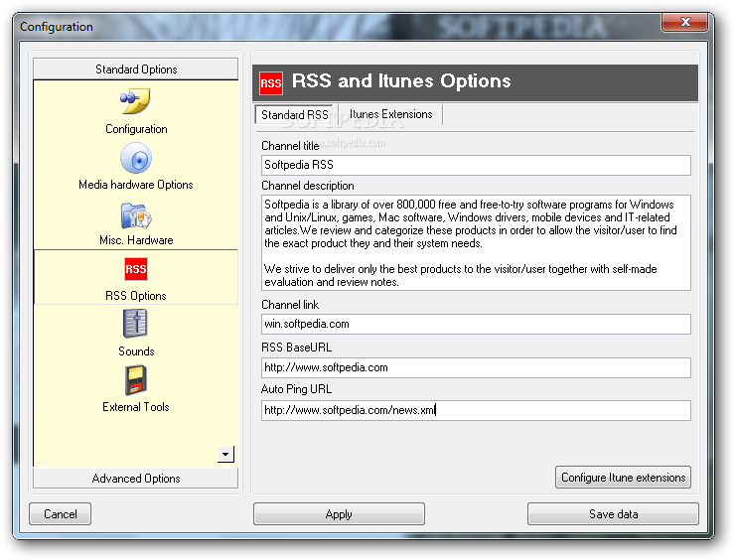Switch to the Itunes Extensions tab

tap(391, 114)
